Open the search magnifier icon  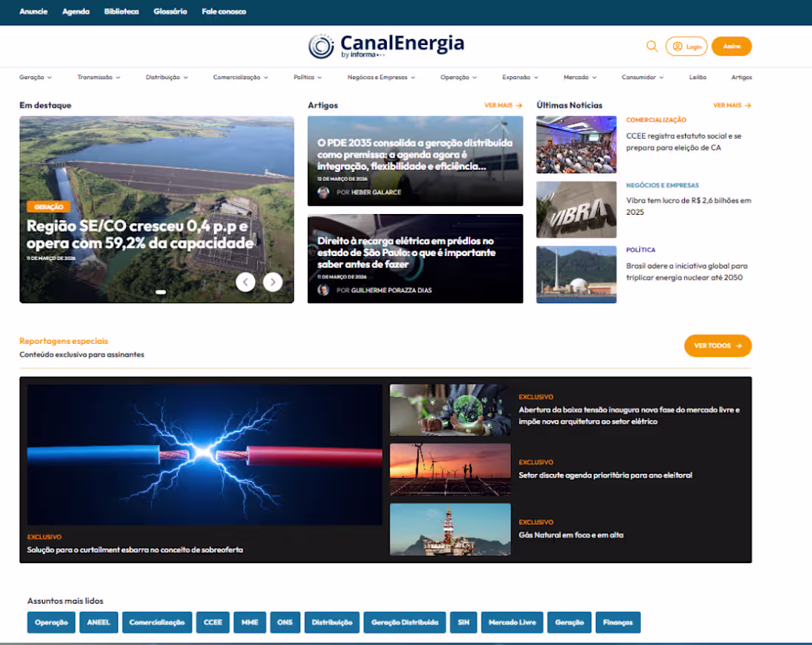pyautogui.click(x=653, y=46)
